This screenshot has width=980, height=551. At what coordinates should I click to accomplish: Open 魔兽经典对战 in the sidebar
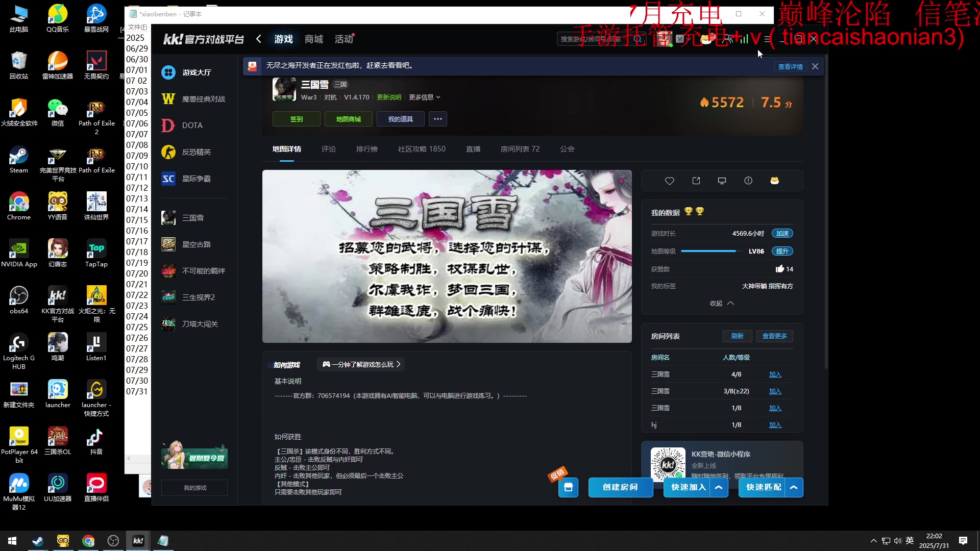194,99
